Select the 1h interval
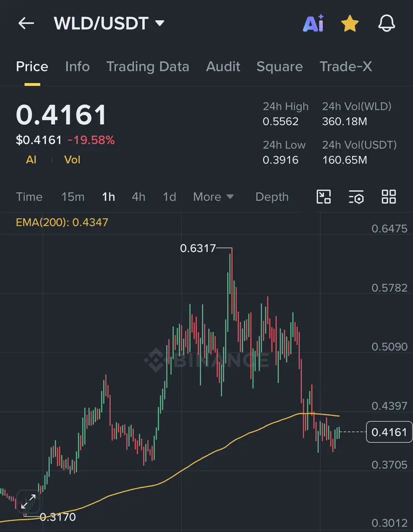 [109, 197]
